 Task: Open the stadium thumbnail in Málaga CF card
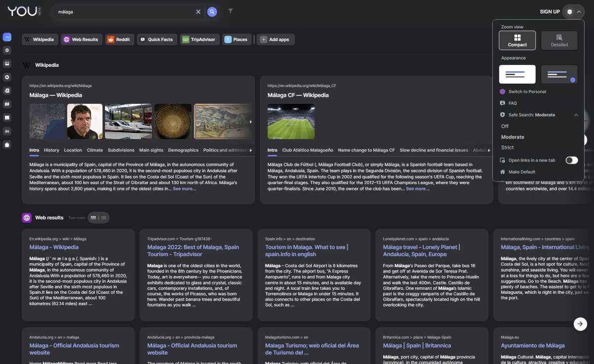pyautogui.click(x=291, y=122)
